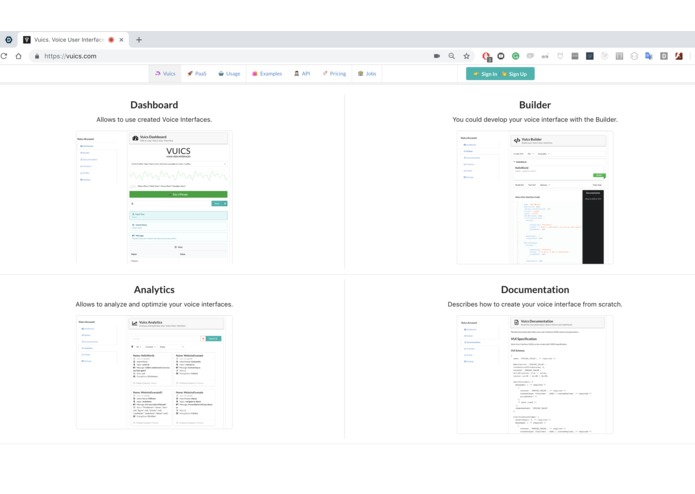Bookmark this page with the star
Screen dimensions: 695x494
pyautogui.click(x=466, y=56)
